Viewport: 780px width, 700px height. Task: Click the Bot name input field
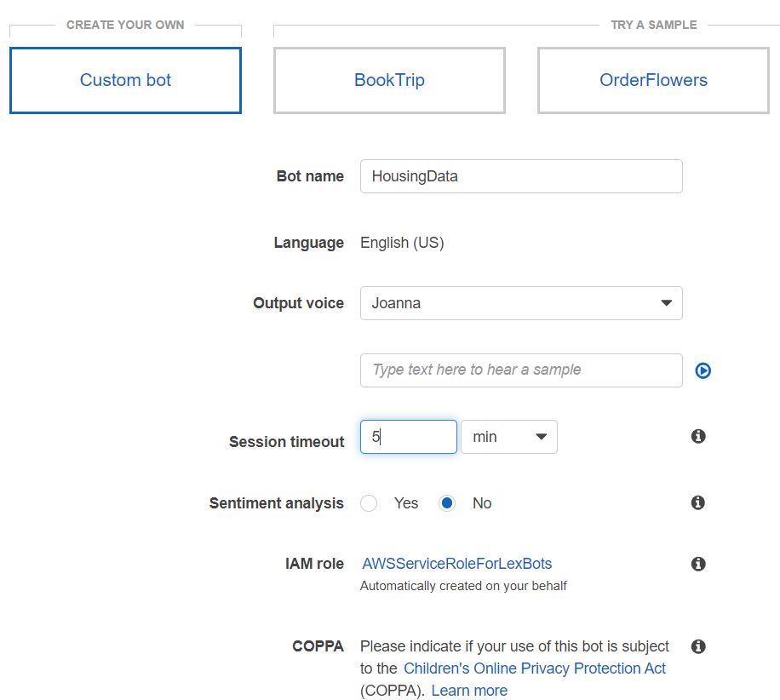click(x=521, y=175)
